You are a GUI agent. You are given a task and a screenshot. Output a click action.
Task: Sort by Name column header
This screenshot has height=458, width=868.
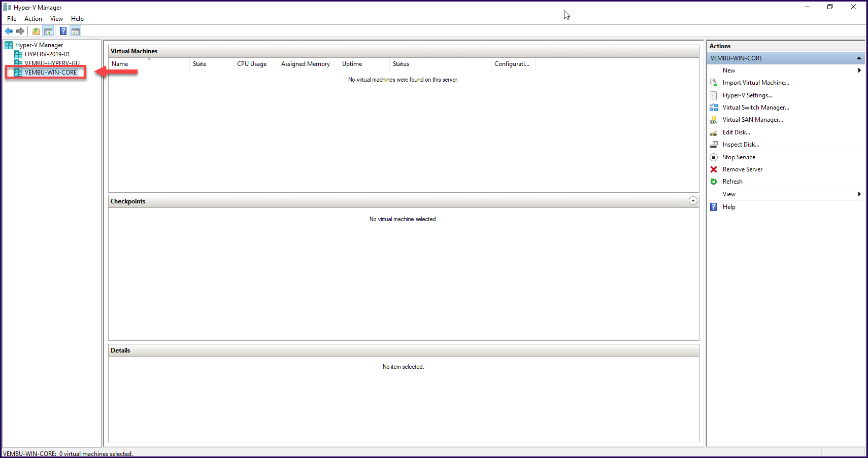[149, 64]
